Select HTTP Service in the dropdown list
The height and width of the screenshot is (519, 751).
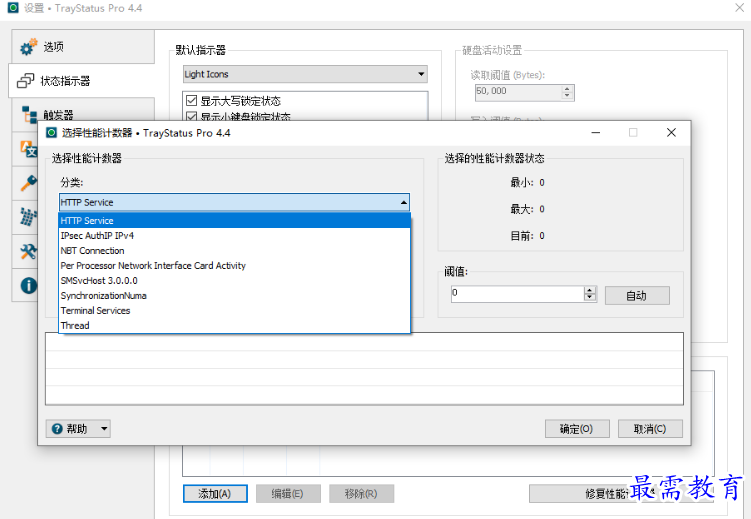pyautogui.click(x=235, y=221)
